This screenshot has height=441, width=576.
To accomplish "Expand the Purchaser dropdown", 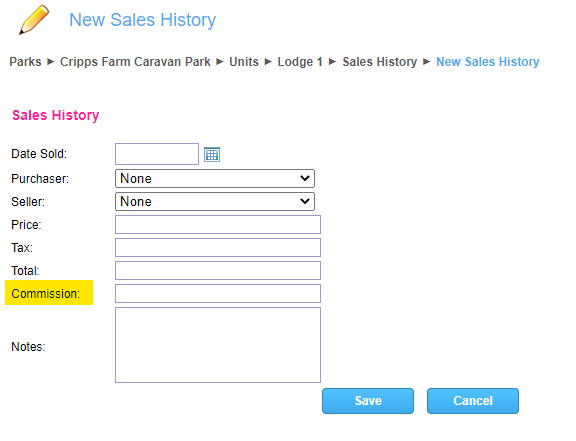I will 215,179.
